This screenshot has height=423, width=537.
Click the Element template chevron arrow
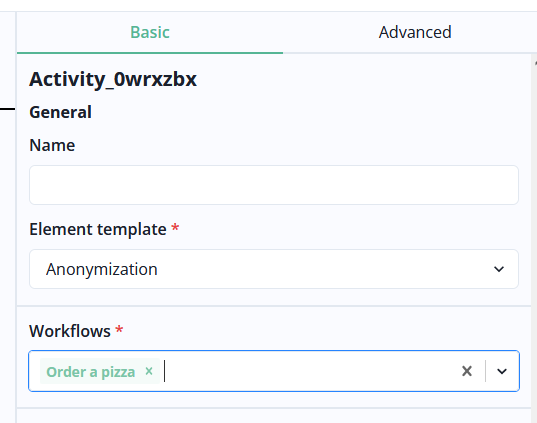499,269
